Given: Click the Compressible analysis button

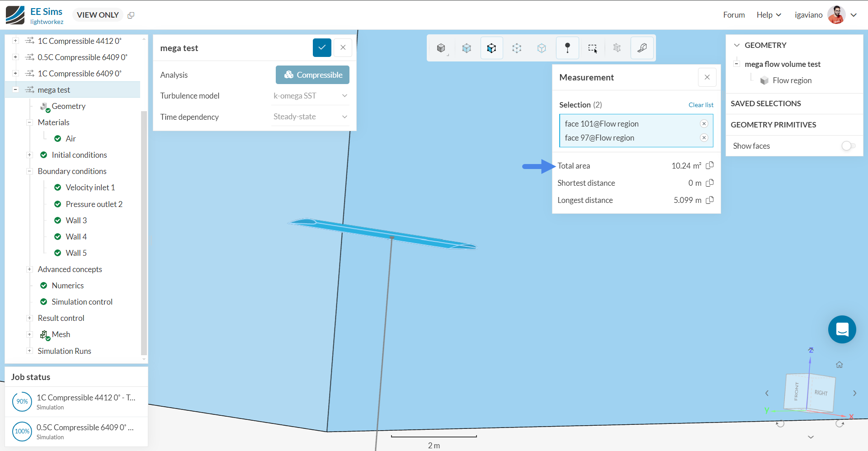Looking at the screenshot, I should [x=312, y=75].
